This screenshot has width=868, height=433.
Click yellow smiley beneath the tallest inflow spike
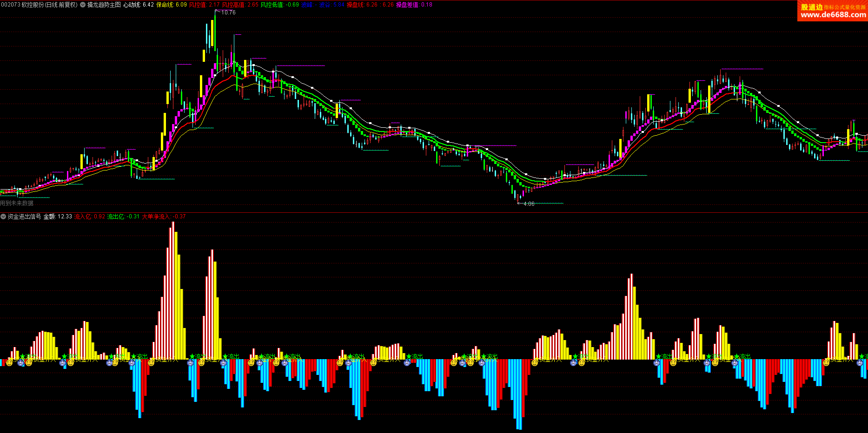pos(151,362)
